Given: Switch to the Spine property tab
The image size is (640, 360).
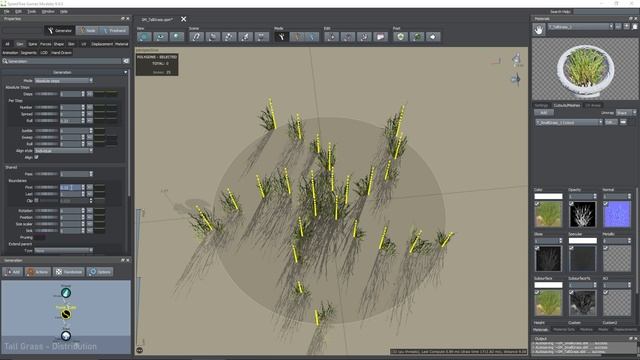Looking at the screenshot, I should [33, 44].
